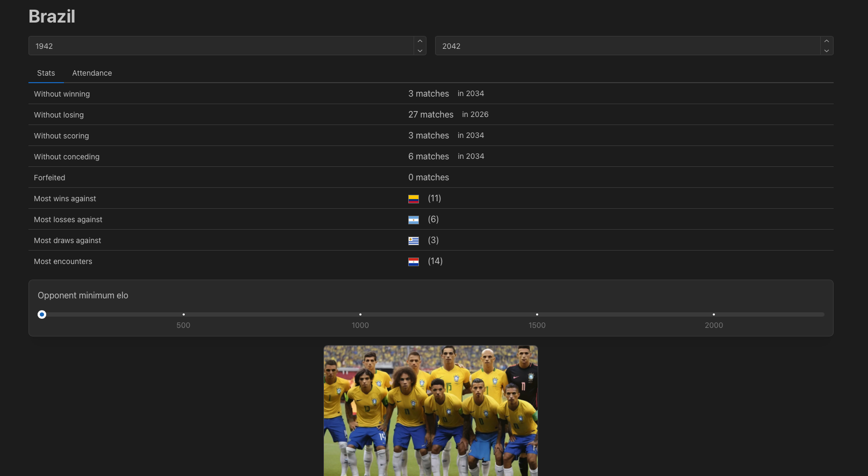Decrease the 1942 start year using down arrow
The image size is (868, 476).
click(420, 50)
